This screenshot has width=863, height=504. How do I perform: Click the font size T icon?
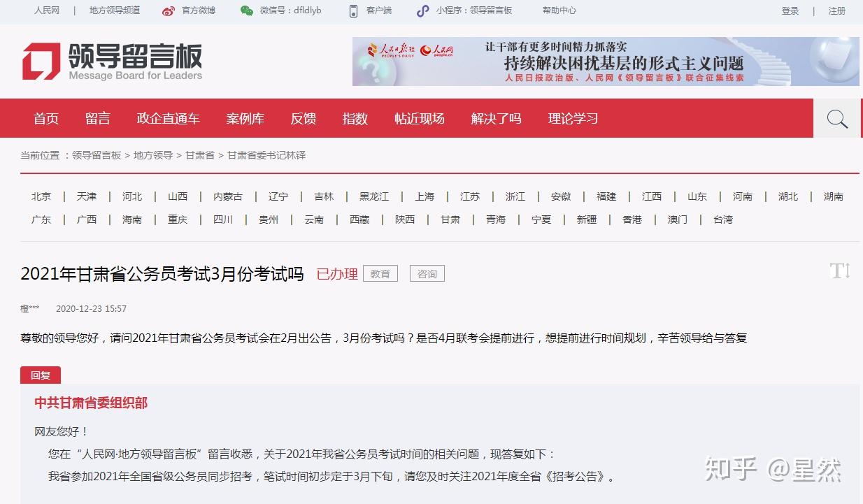coord(840,271)
